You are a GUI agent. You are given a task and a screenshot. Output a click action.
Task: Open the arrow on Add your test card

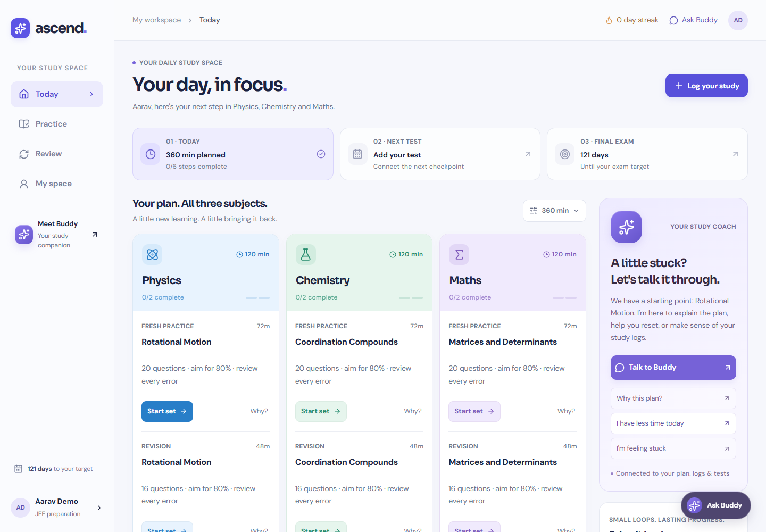pyautogui.click(x=528, y=154)
